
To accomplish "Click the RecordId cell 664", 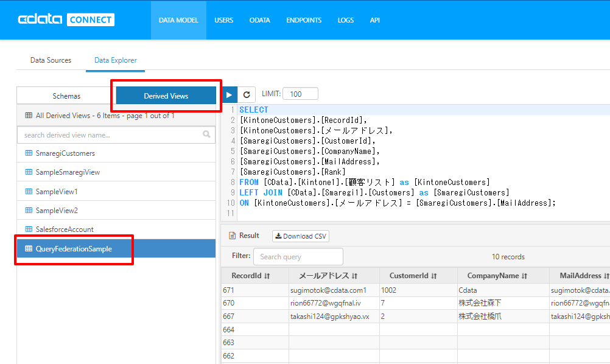I will [x=255, y=330].
